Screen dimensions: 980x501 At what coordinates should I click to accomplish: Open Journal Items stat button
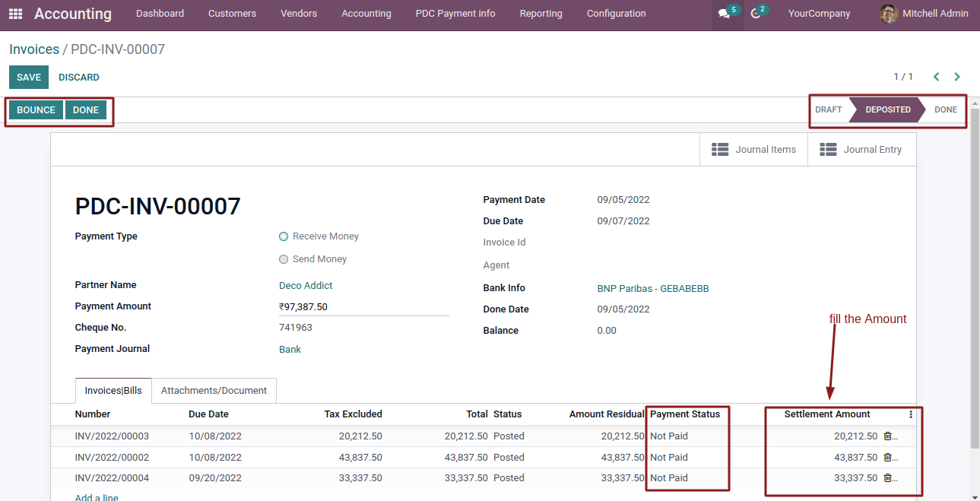(753, 150)
